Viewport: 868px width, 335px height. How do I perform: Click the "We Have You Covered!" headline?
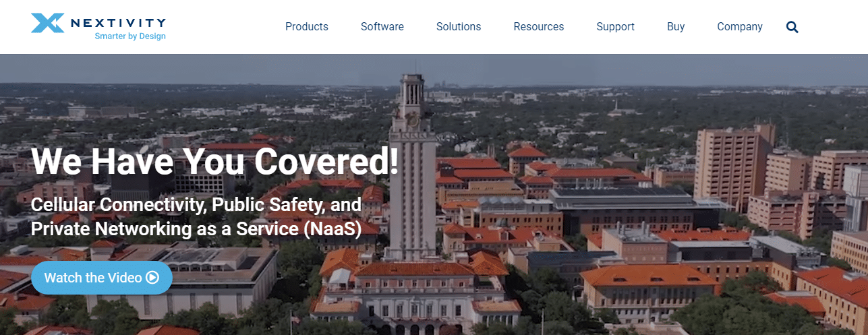point(215,161)
